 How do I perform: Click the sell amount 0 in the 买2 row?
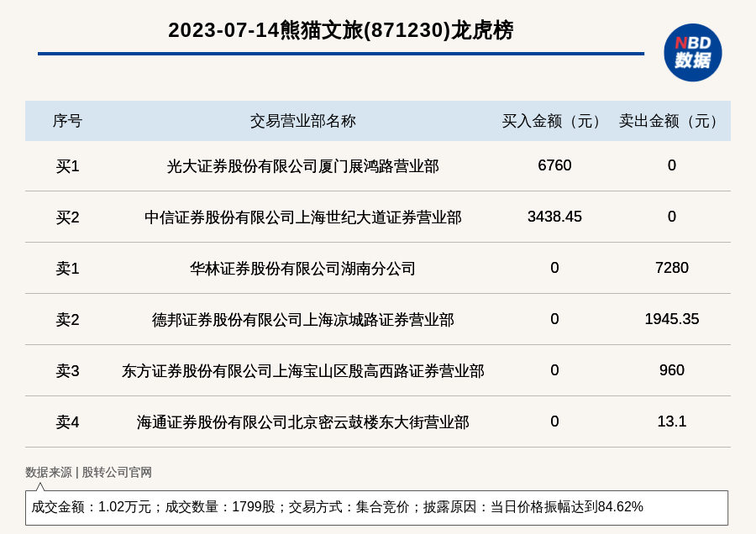(x=672, y=217)
